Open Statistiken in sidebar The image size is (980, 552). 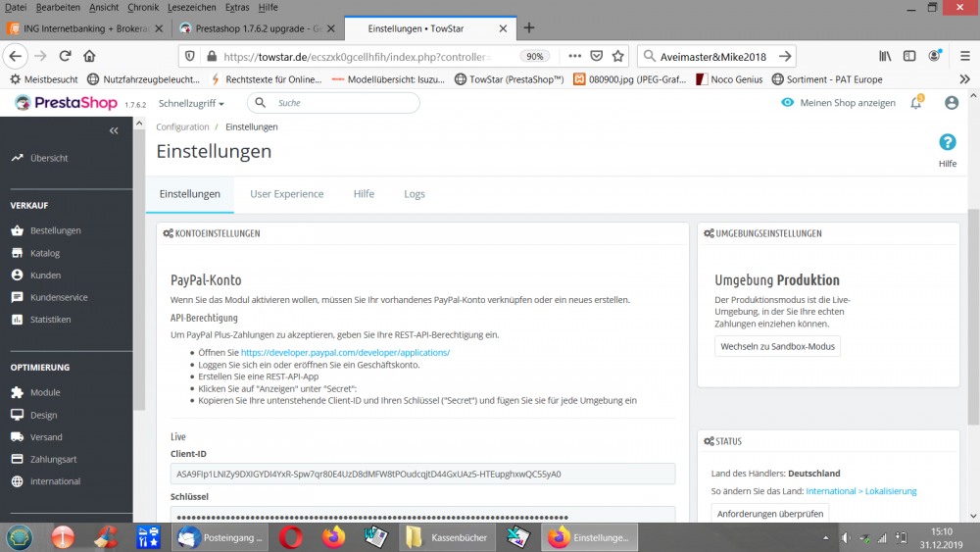(x=40, y=320)
